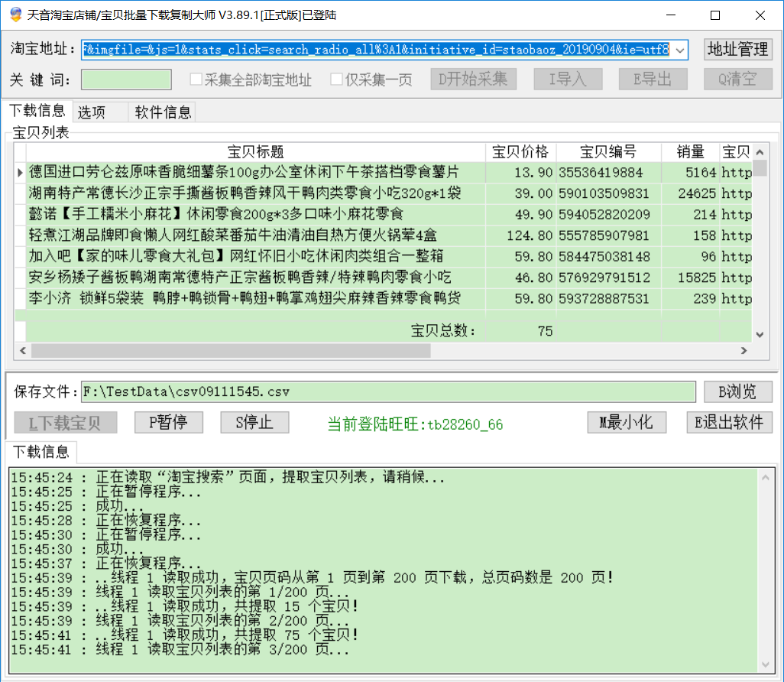Expand the 淘宝地址 URL dropdown
This screenshot has height=682, width=784.
680,50
